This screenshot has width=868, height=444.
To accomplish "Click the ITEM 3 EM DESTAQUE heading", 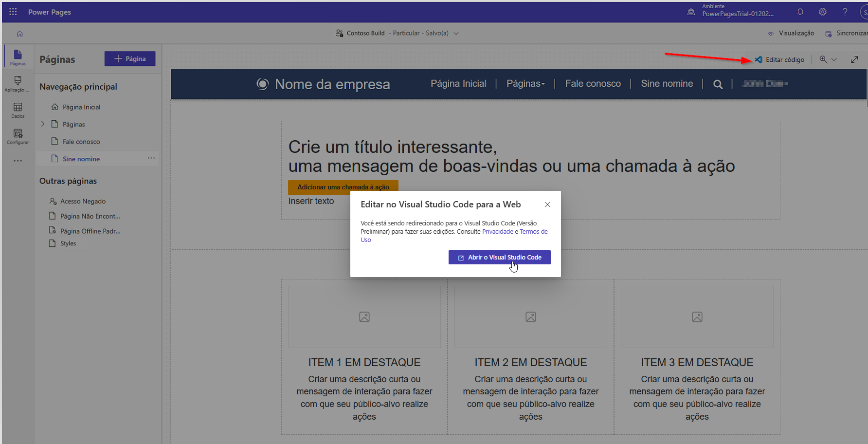I will pyautogui.click(x=697, y=363).
